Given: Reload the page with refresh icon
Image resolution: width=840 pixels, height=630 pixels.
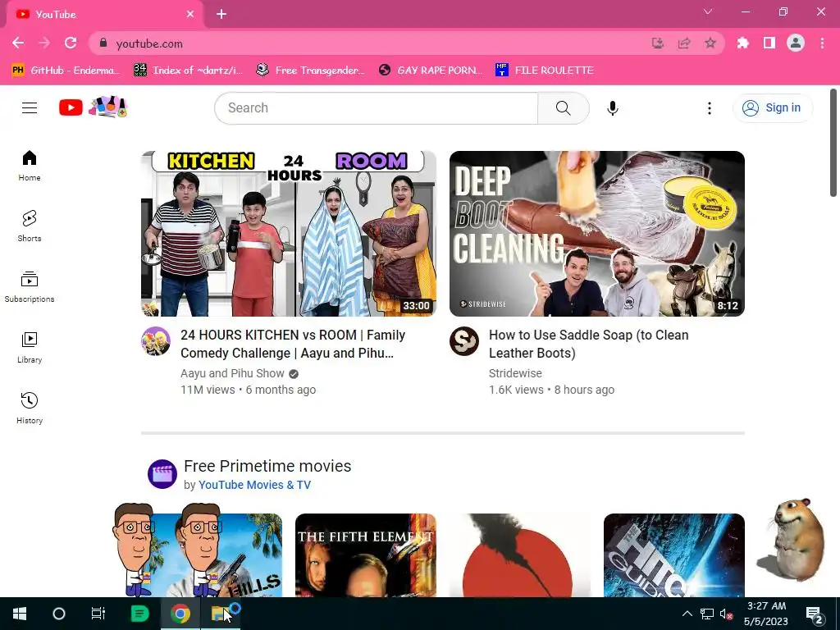Looking at the screenshot, I should click(71, 43).
